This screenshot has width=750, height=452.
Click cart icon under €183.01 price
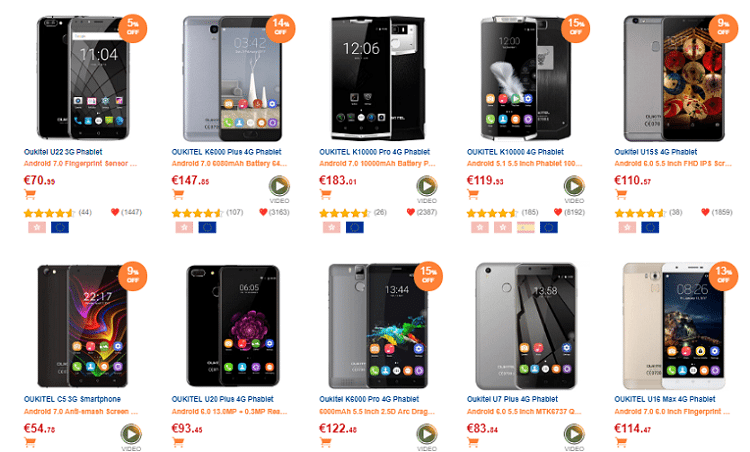pyautogui.click(x=325, y=194)
